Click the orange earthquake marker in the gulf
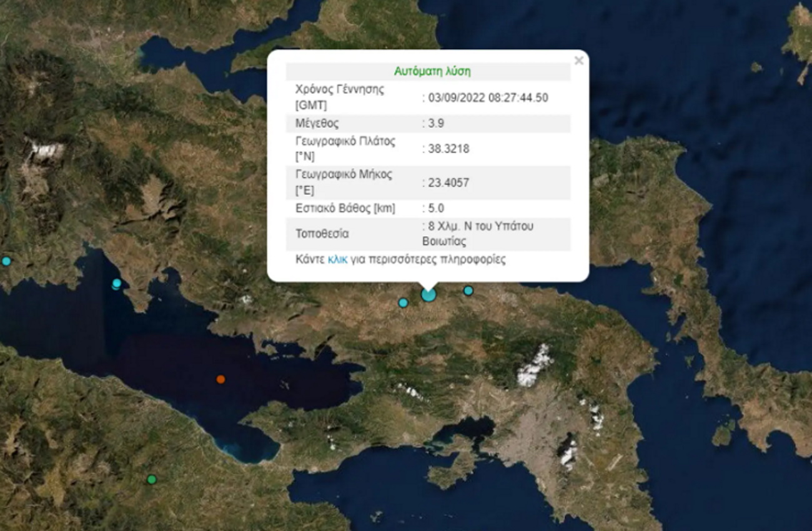The height and width of the screenshot is (531, 812). (x=220, y=379)
